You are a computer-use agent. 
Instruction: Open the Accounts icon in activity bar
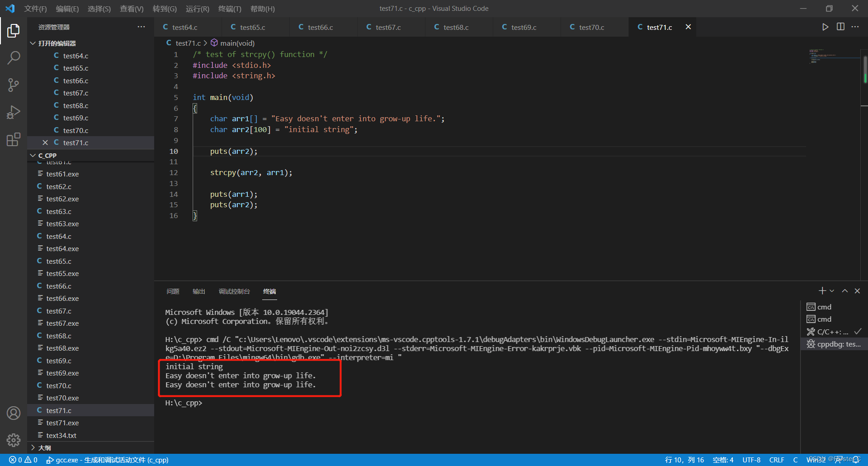[14, 413]
